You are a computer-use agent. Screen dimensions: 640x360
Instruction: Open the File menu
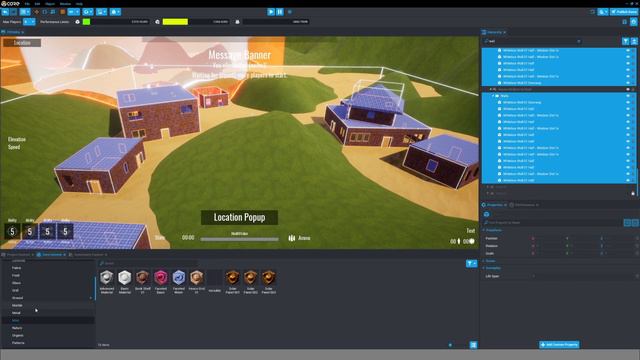point(27,4)
